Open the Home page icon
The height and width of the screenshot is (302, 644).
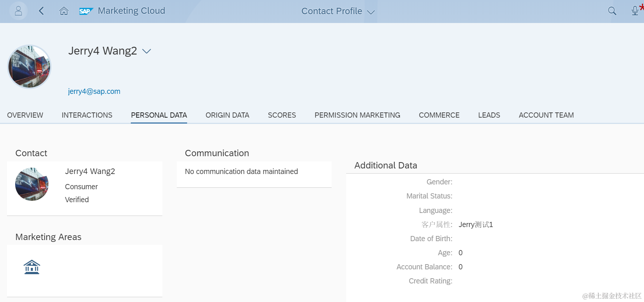64,11
